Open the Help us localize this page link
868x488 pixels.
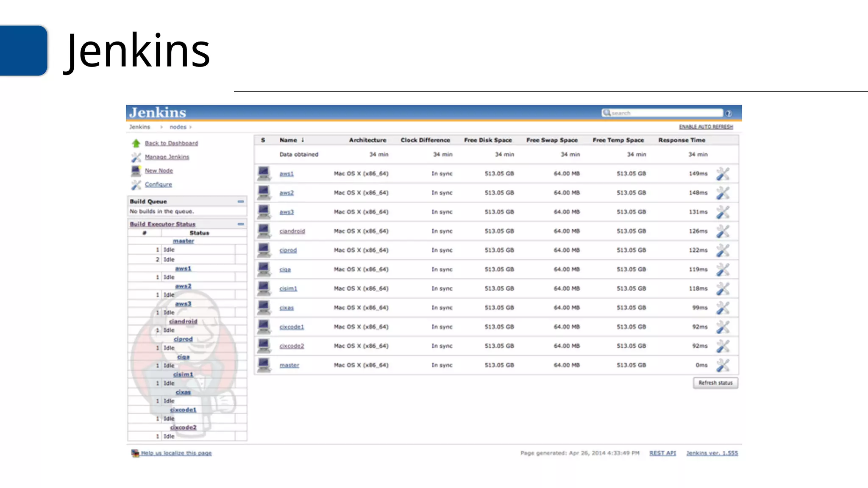pos(176,453)
